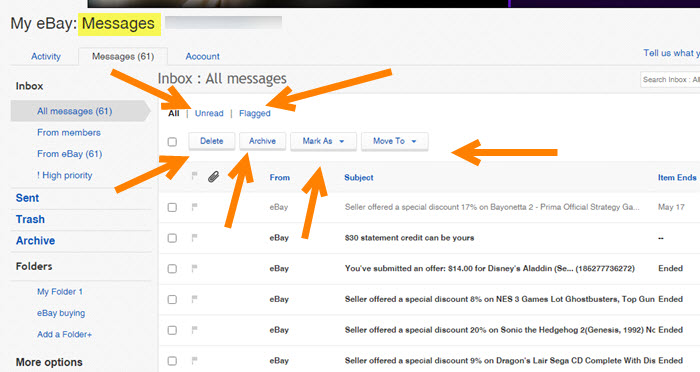Open the Mark As dropdown
Viewport: 700px width, 372px height.
[x=323, y=141]
